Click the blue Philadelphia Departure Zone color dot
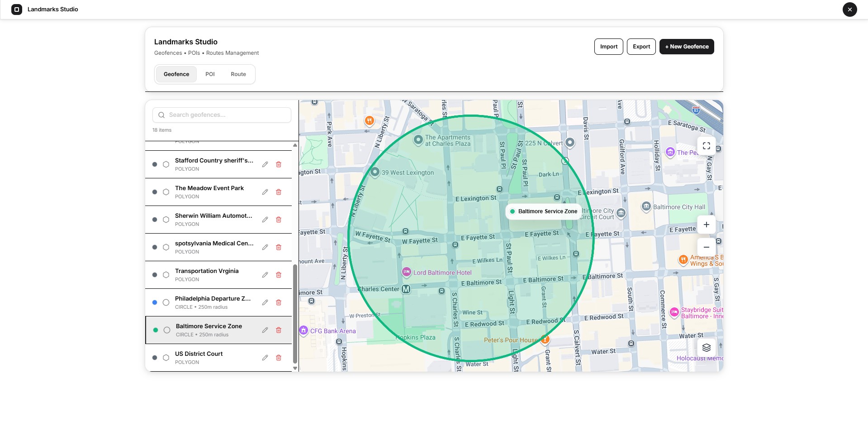 (155, 302)
